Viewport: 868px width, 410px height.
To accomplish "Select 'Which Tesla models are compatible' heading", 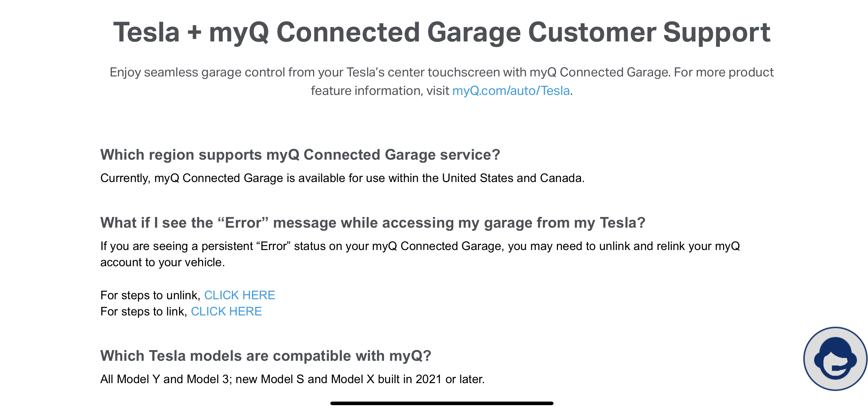I will click(x=266, y=356).
